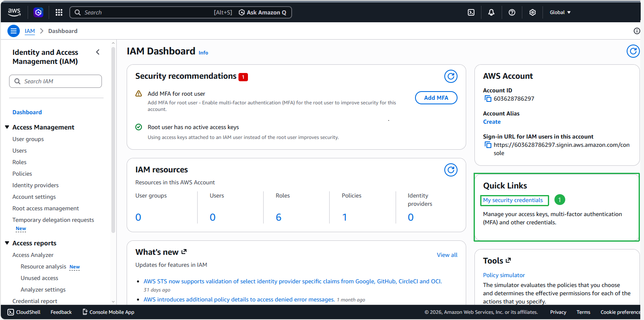644x320 pixels.
Task: Open the Policy simulator link
Action: (504, 275)
